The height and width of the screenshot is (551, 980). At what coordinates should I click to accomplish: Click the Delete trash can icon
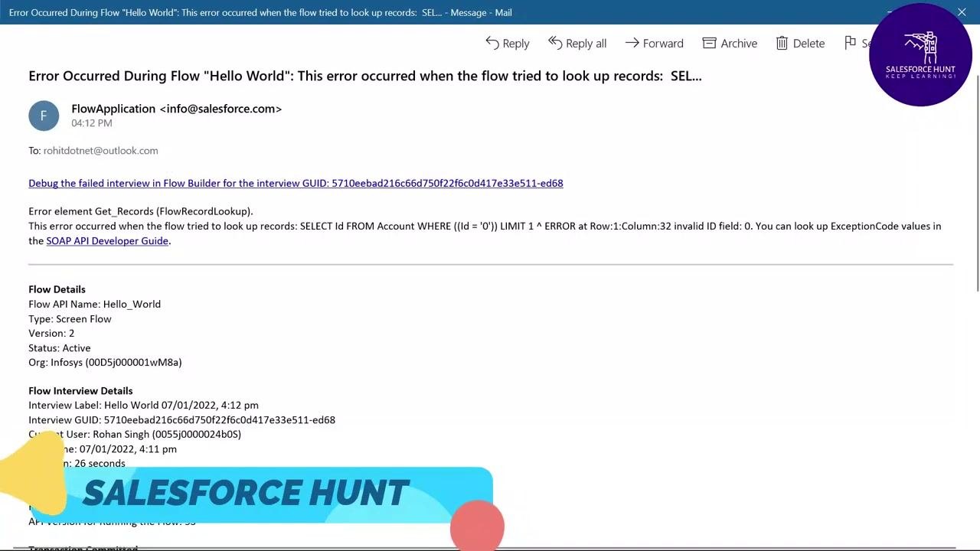(782, 43)
